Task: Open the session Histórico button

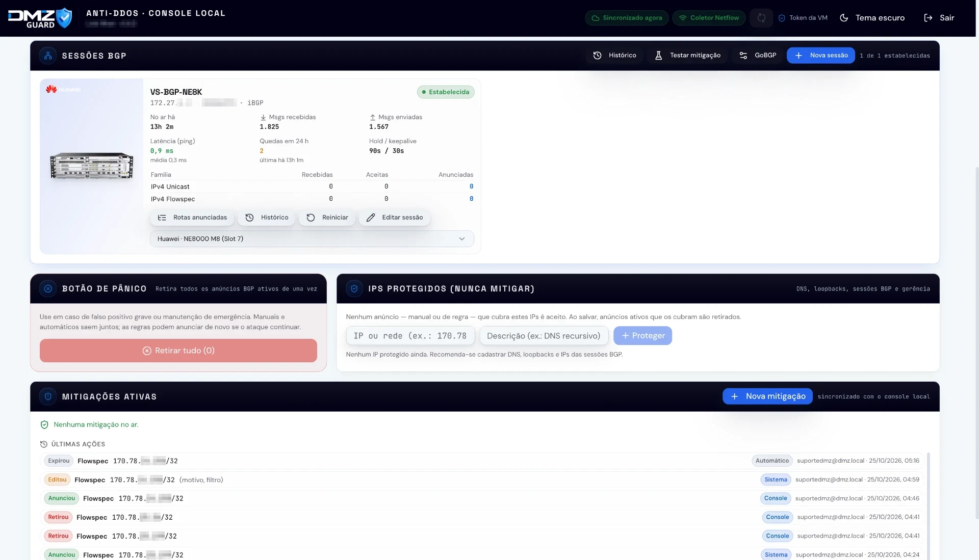Action: 267,218
